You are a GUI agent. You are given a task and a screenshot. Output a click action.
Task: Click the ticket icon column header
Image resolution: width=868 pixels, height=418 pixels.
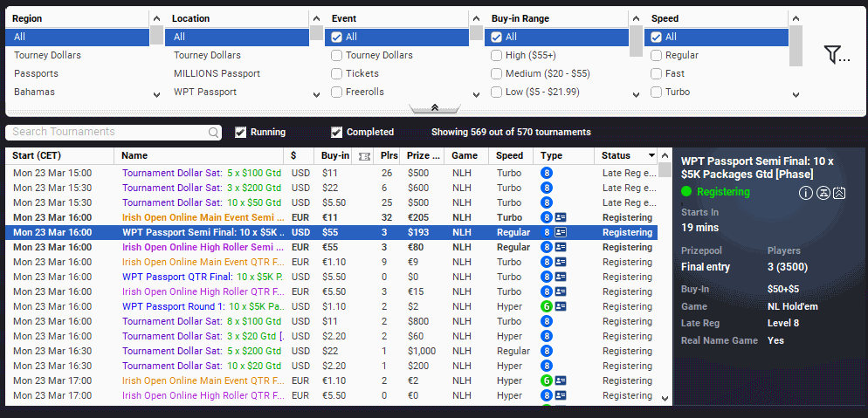pos(364,156)
